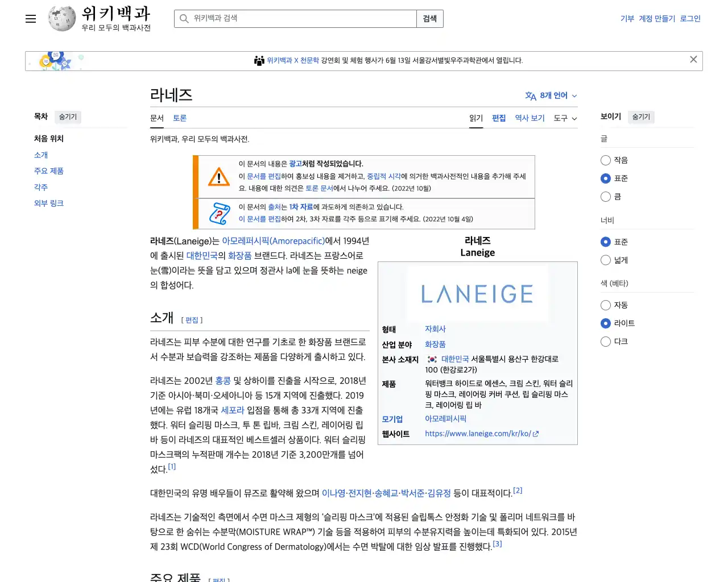The height and width of the screenshot is (582, 728).
Task: Hide the 목차 table of contents
Action: tap(68, 117)
